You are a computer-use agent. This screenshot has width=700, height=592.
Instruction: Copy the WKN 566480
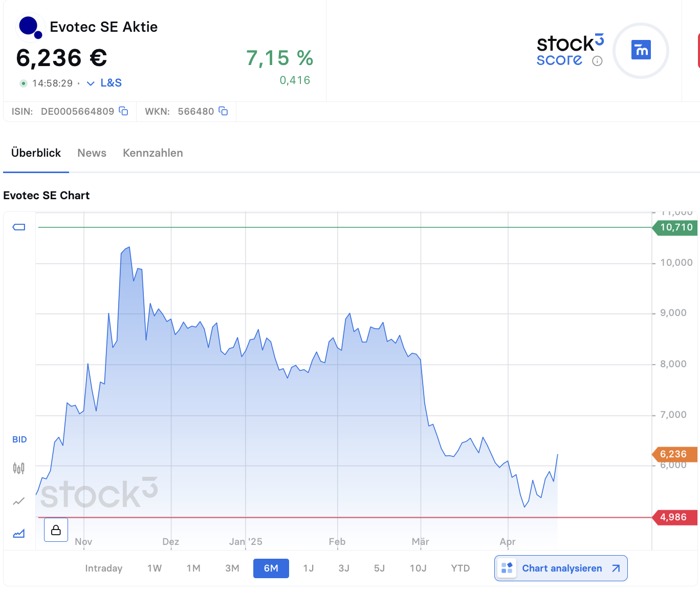pos(223,111)
